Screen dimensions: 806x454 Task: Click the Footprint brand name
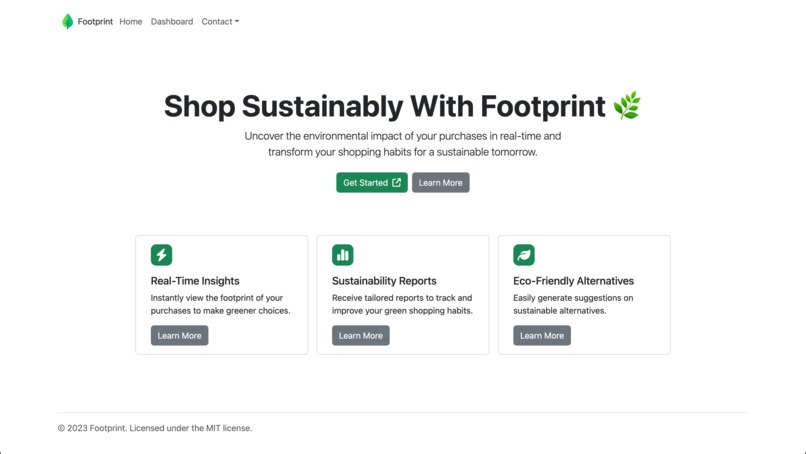pyautogui.click(x=95, y=22)
